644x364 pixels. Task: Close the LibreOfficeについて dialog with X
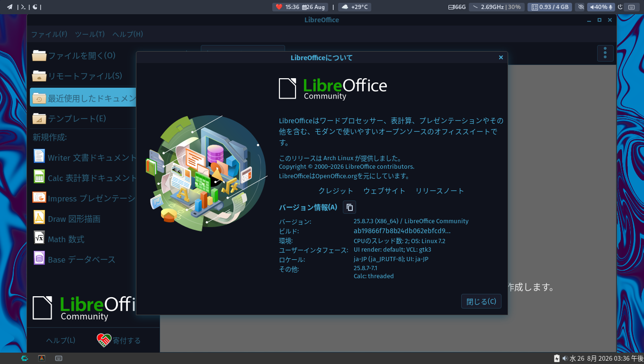[501, 57]
